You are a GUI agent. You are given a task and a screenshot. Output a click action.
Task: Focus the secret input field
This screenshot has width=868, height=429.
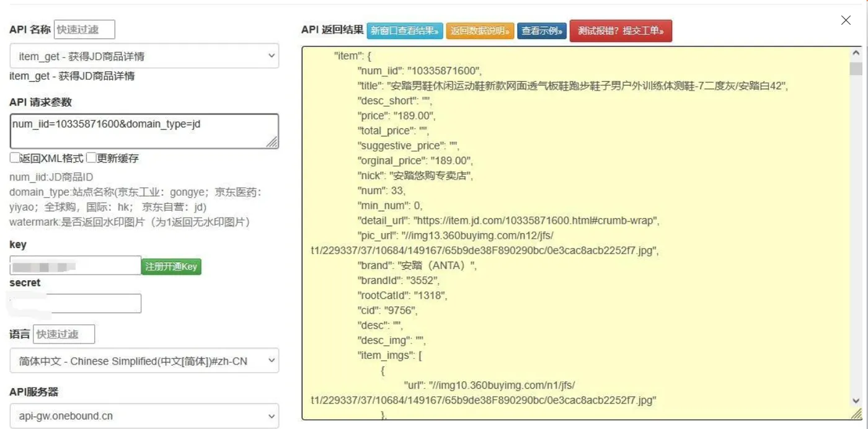tap(76, 303)
